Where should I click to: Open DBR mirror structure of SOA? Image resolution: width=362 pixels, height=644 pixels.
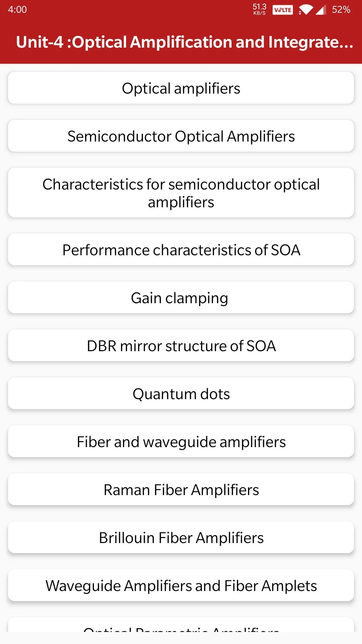tap(181, 345)
